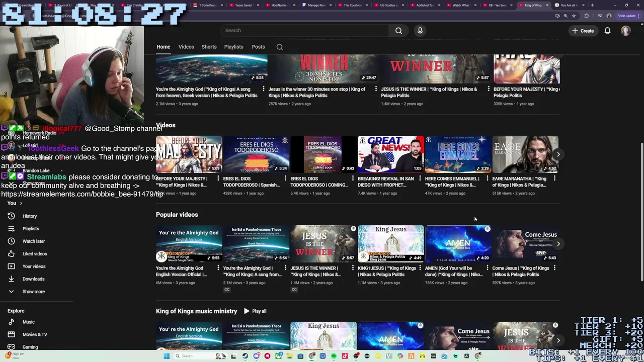Screen dimensions: 644x362
Task: Play the AMEN 4:20 thumbnail in Popular videos
Action: (x=458, y=244)
